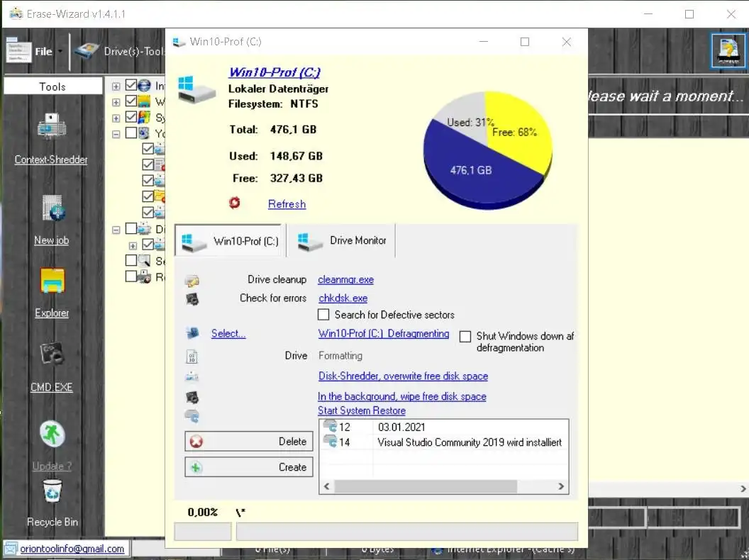Click the background wipe free space icon
This screenshot has width=749, height=560.
(x=192, y=397)
